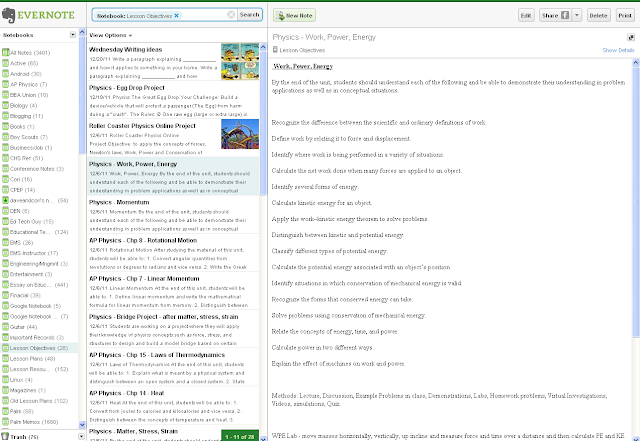Click the Boy Scouts notebook icon
Screen dimensions: 640x441
(5, 137)
